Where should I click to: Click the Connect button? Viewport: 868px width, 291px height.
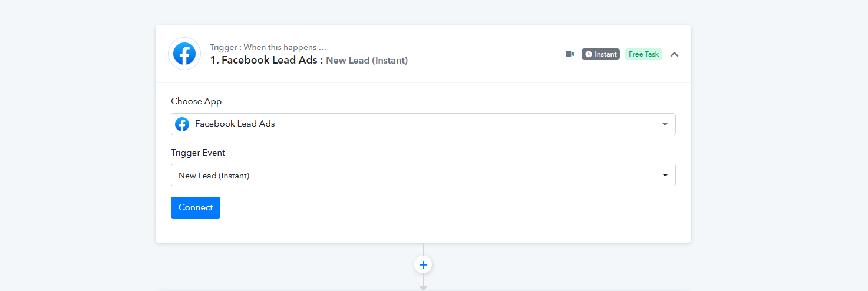(196, 207)
